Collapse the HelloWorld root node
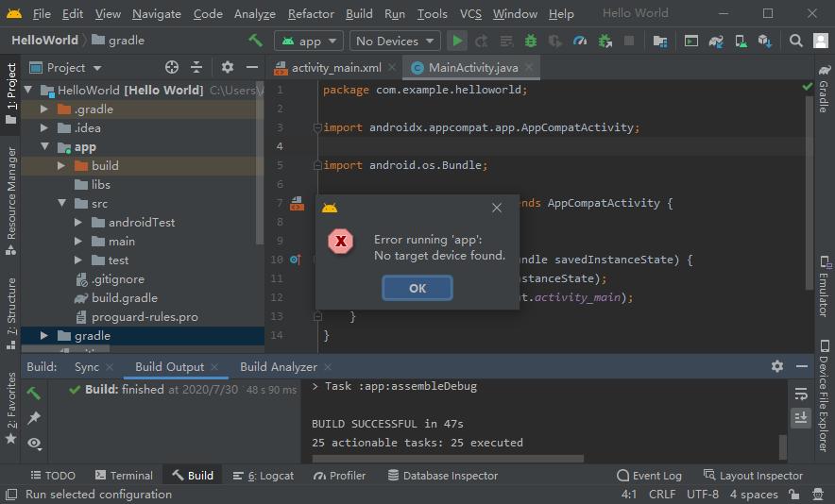Screen dimensions: 835x504 click(x=28, y=90)
